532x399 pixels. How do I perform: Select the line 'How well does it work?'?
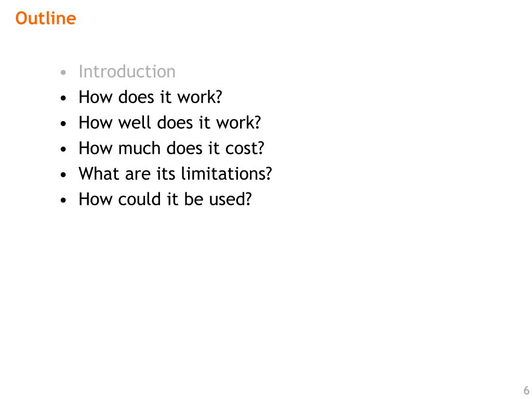point(170,123)
